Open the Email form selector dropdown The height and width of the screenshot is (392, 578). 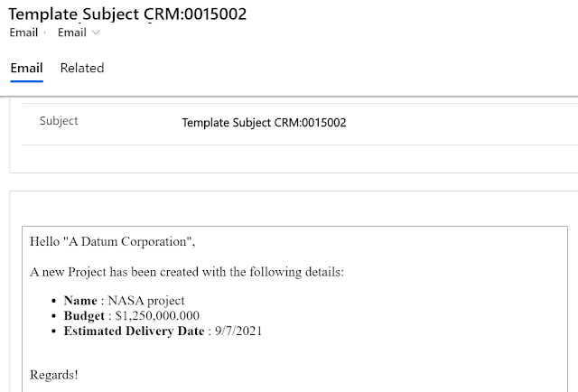[78, 33]
